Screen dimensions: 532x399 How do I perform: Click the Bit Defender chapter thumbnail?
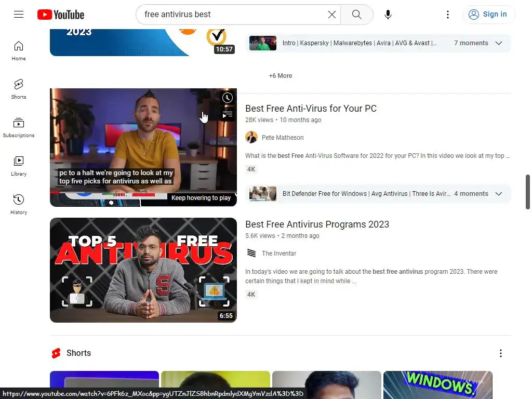click(x=262, y=194)
